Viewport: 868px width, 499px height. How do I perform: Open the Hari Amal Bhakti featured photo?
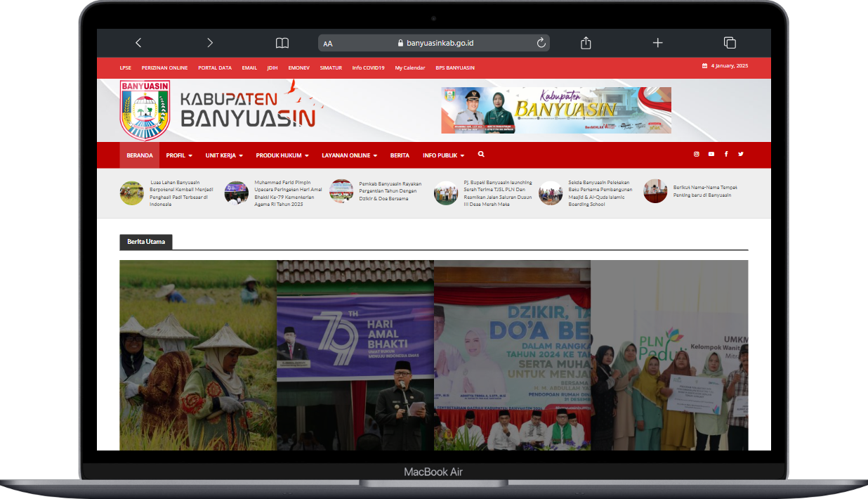pos(355,355)
